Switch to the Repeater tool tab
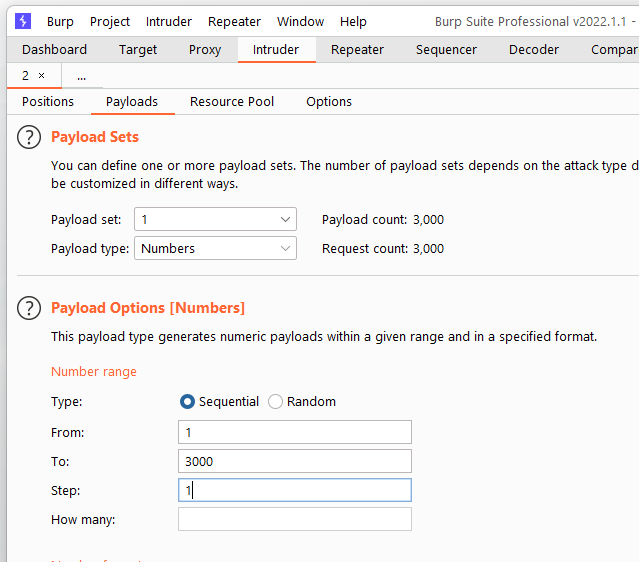This screenshot has height=562, width=639. click(x=357, y=50)
